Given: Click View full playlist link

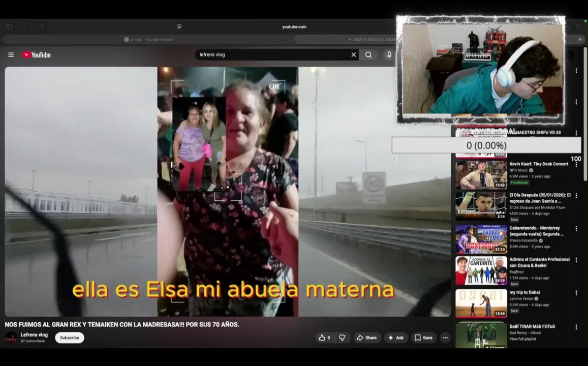Looking at the screenshot, I should 523,339.
